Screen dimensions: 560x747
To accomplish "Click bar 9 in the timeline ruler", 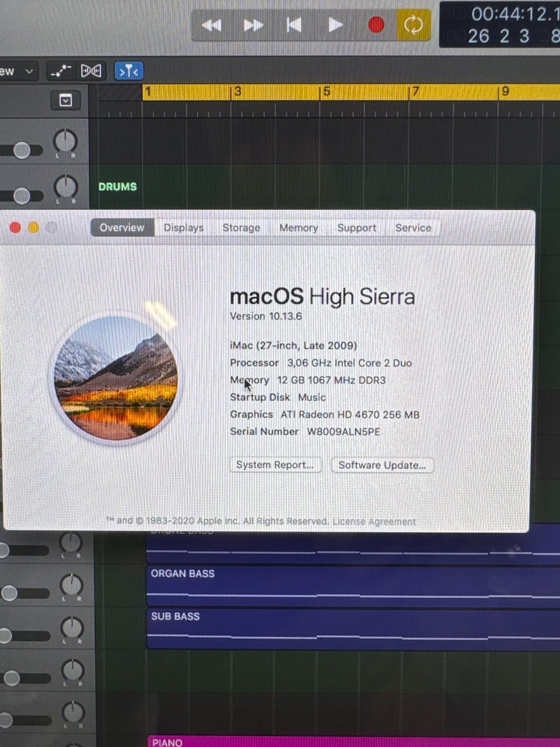I will pyautogui.click(x=505, y=92).
